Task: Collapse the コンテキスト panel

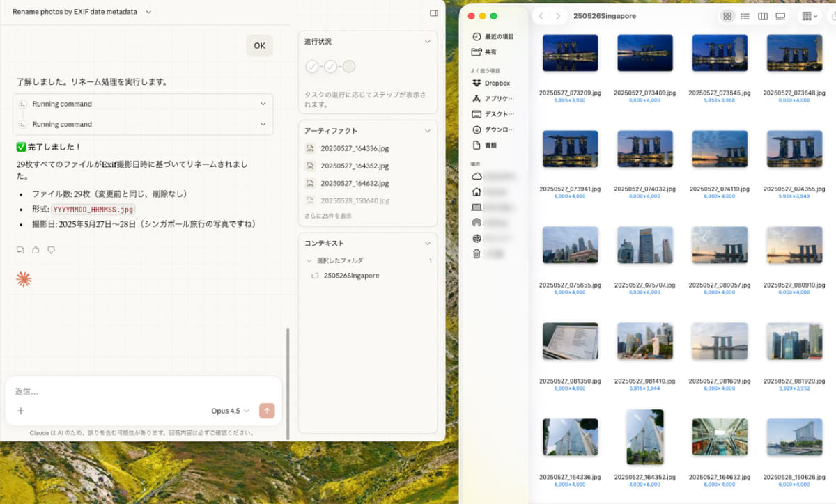Action: (427, 242)
